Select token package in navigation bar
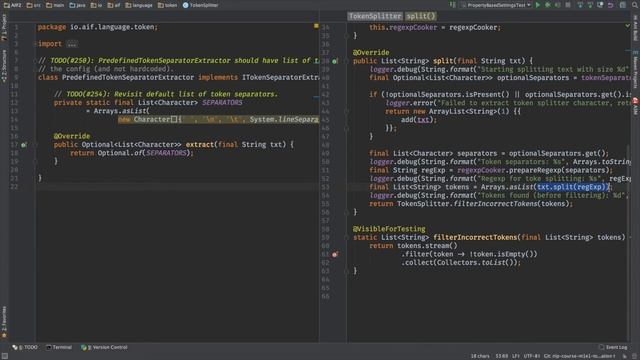This screenshot has width=640, height=360. (x=167, y=5)
